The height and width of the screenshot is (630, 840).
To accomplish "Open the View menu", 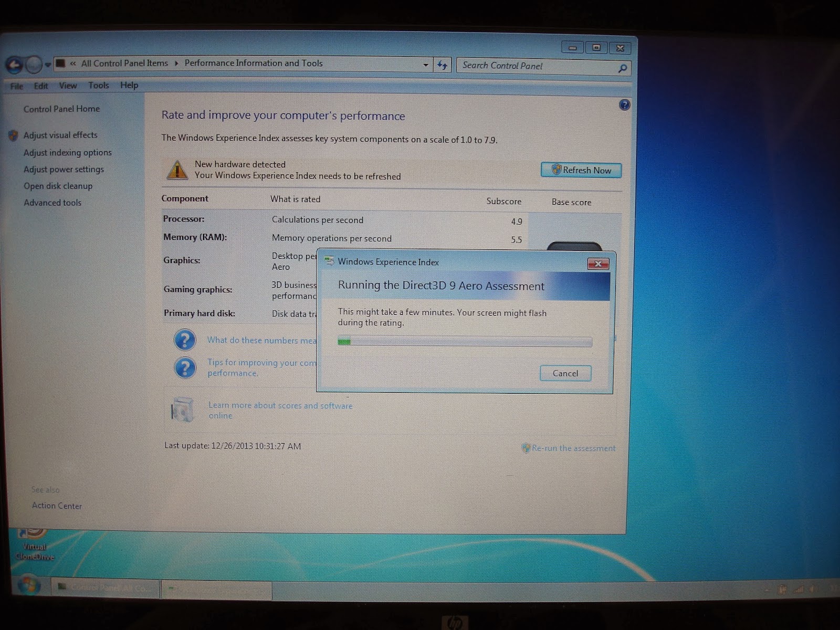I will point(68,86).
